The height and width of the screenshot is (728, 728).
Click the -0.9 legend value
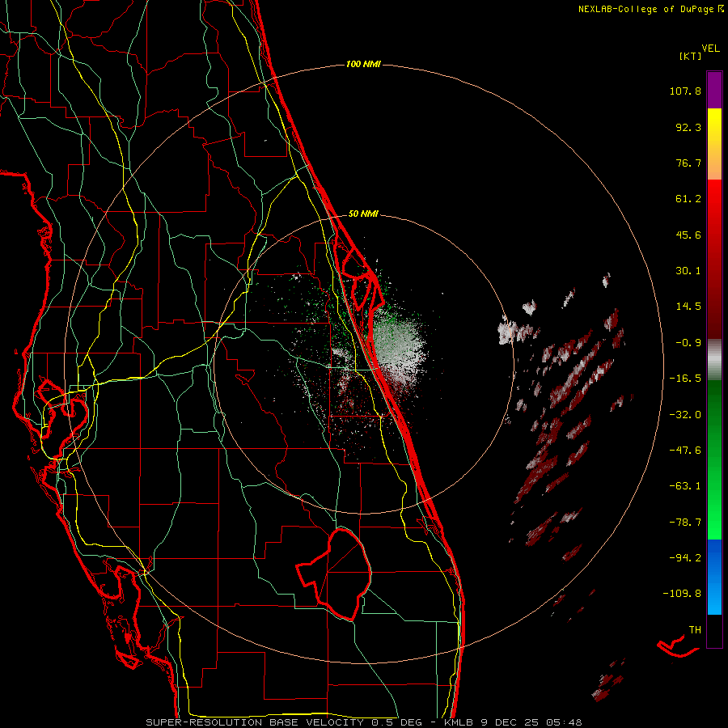(688, 343)
